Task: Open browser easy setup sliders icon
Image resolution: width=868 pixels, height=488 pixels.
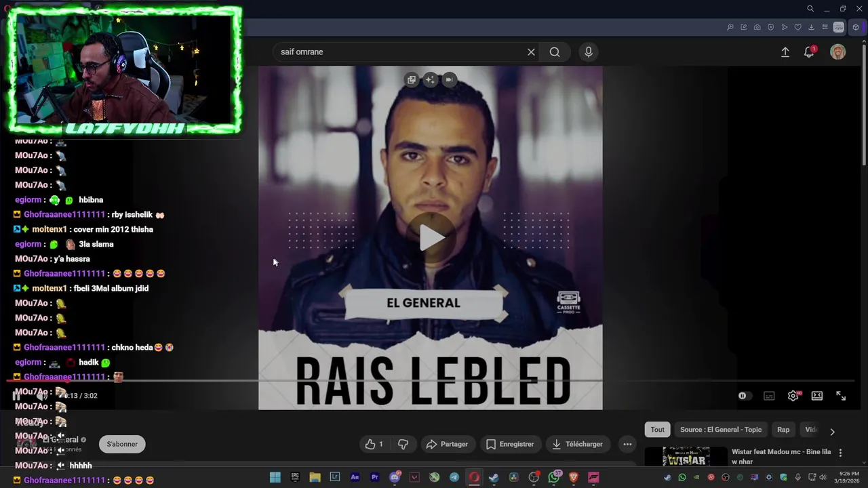Action: tap(825, 28)
